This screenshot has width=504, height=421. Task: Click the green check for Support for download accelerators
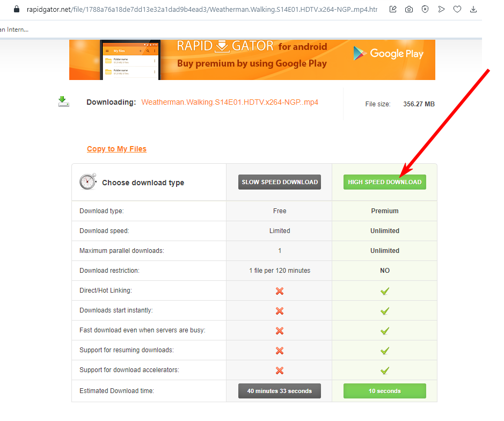385,371
